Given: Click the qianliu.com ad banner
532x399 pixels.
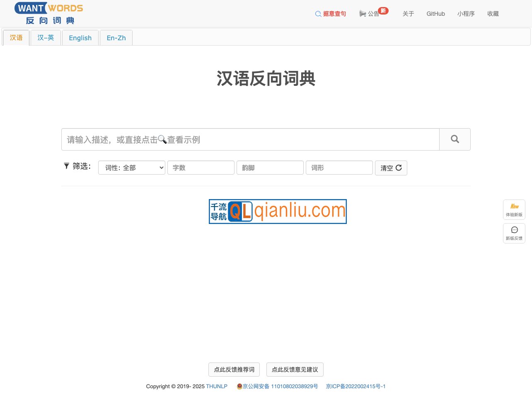Looking at the screenshot, I should (x=278, y=212).
